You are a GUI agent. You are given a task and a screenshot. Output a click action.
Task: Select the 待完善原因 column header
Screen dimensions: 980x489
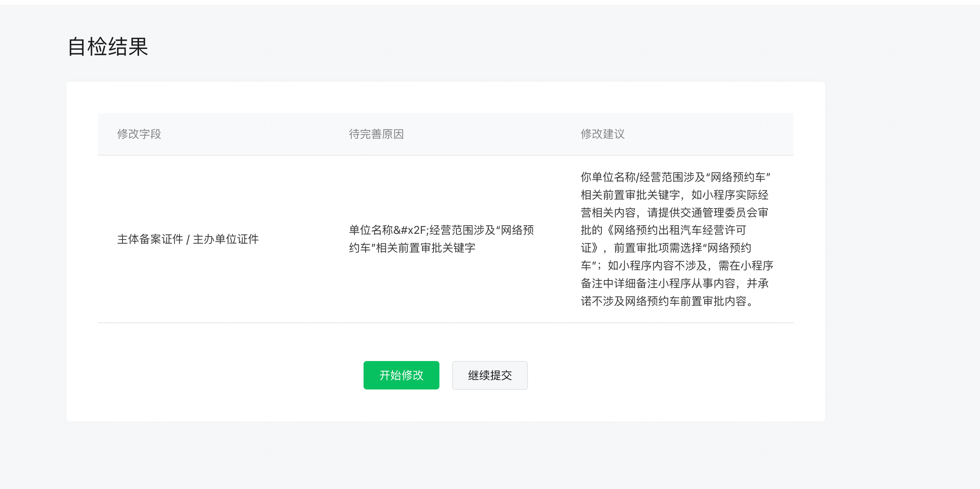pos(376,134)
